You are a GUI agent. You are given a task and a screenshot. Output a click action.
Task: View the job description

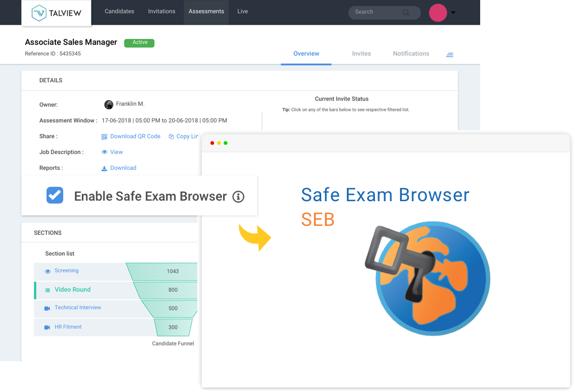[x=117, y=152]
